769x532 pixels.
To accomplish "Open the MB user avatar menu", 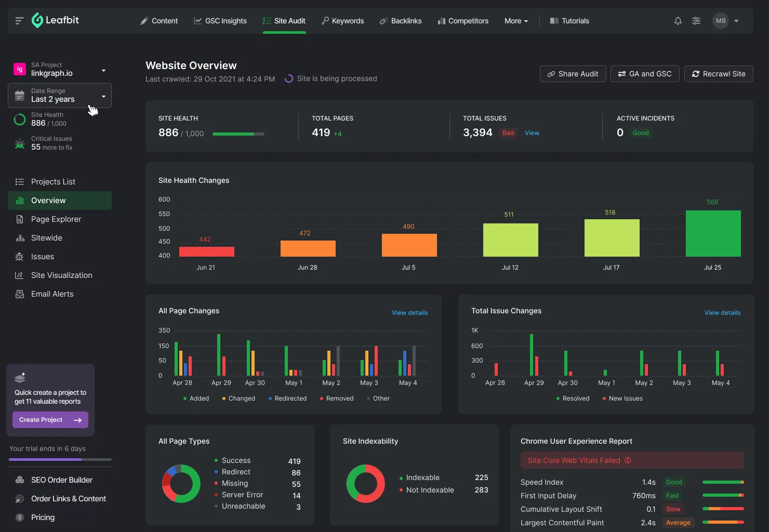I will point(720,21).
